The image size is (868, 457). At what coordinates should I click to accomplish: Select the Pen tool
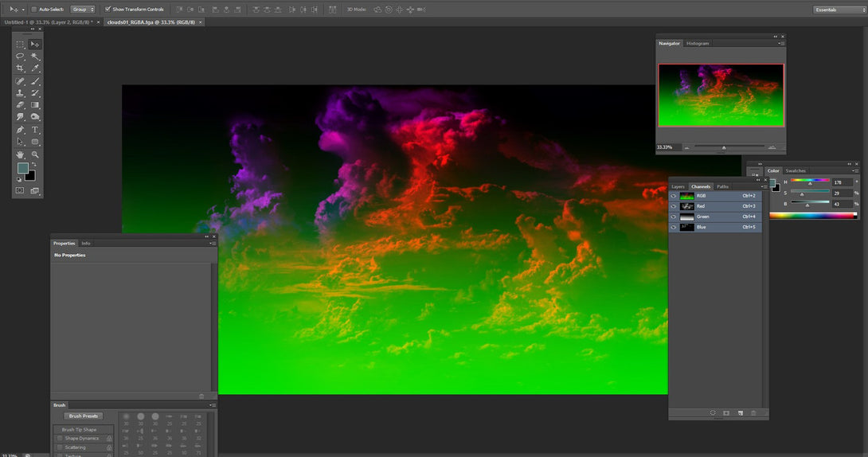[20, 130]
